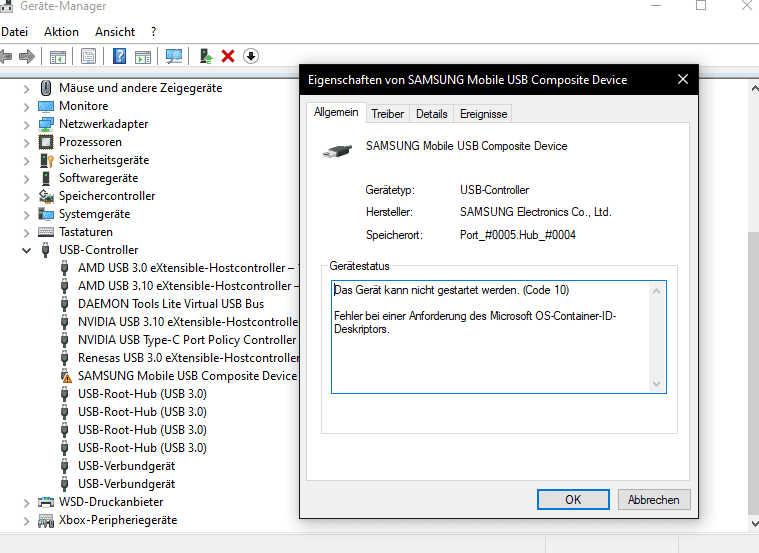This screenshot has height=553, width=759.
Task: Expand the Netzwerkadapter category
Action: tap(27, 125)
